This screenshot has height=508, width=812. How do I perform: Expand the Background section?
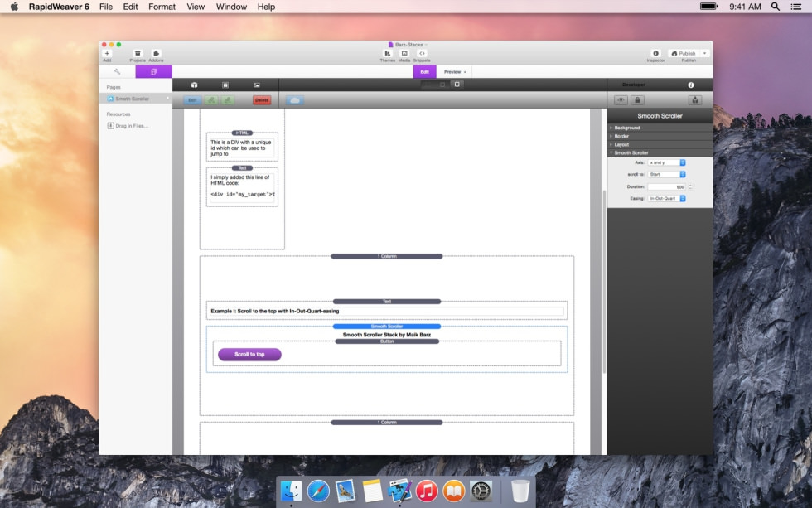(660, 128)
